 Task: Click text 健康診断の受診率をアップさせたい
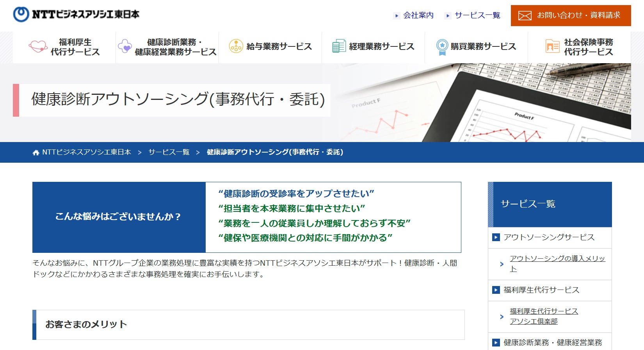click(296, 194)
